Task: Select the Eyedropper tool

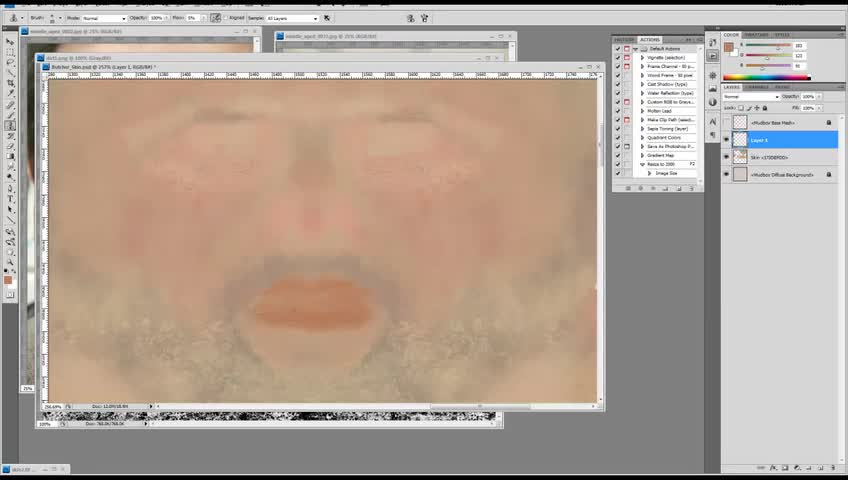Action: (x=10, y=94)
